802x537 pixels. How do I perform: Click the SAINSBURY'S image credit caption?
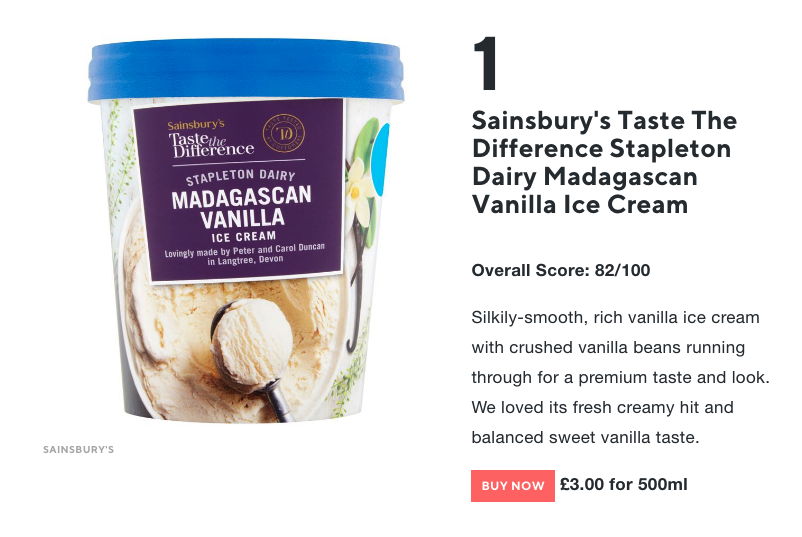(x=78, y=450)
